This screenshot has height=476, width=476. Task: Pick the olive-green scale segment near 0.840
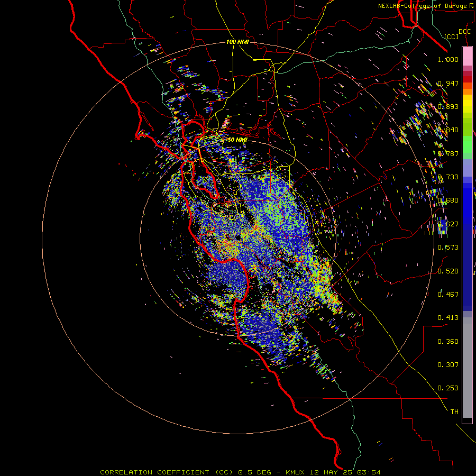(467, 126)
